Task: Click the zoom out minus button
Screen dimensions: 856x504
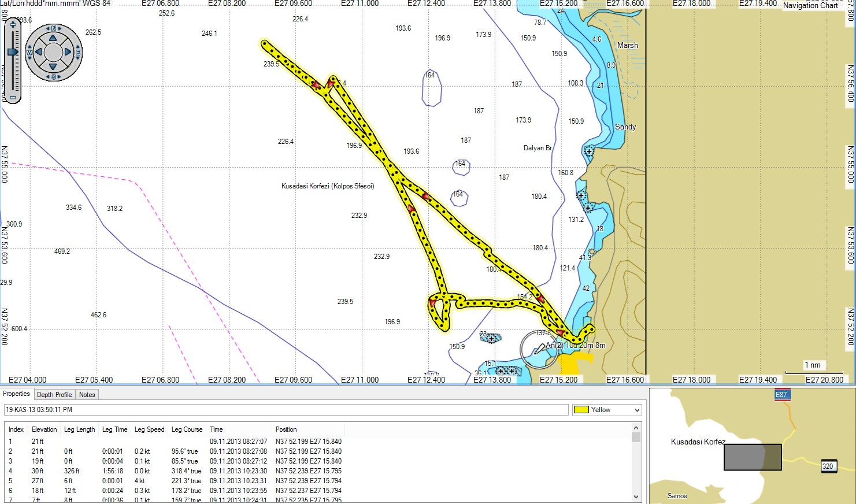Action: (13, 98)
